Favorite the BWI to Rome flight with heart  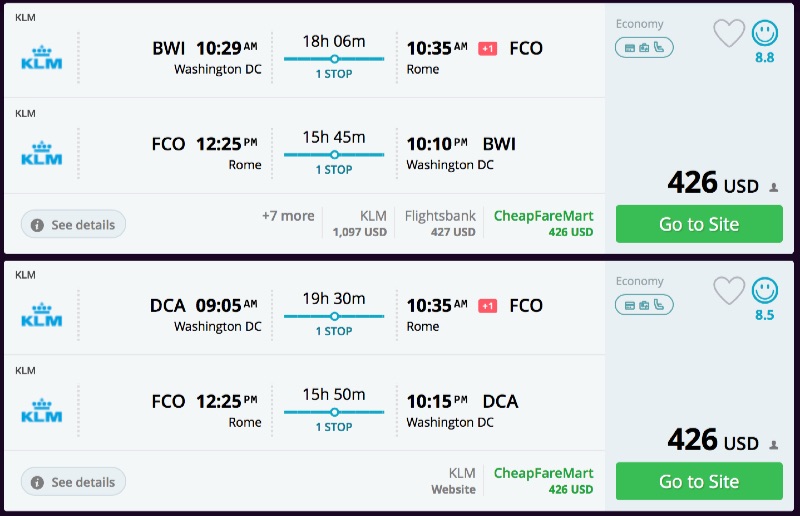coord(729,34)
